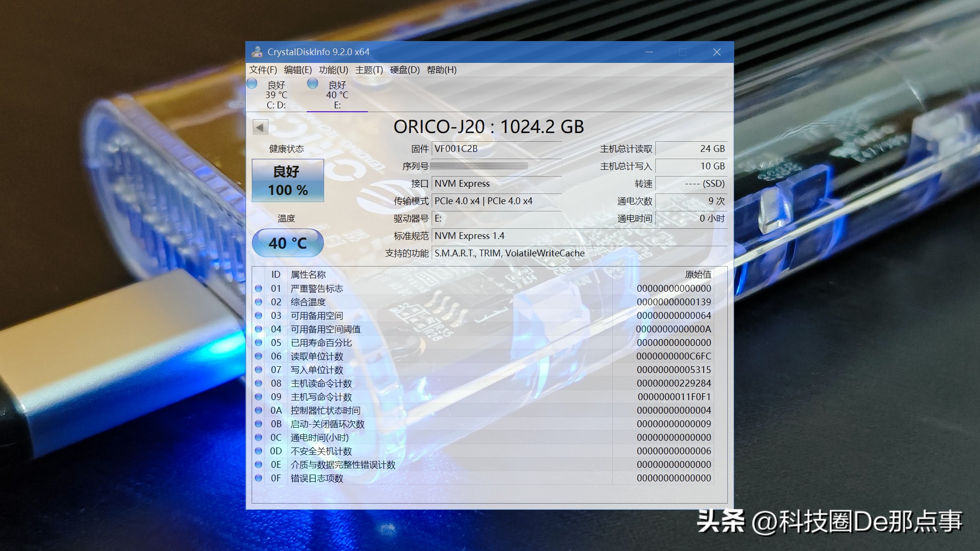Click the 良好 100% health status button

pyautogui.click(x=287, y=180)
